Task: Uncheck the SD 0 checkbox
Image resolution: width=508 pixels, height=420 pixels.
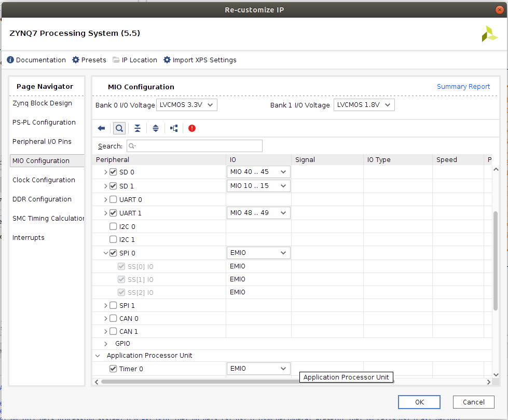Action: pos(113,172)
